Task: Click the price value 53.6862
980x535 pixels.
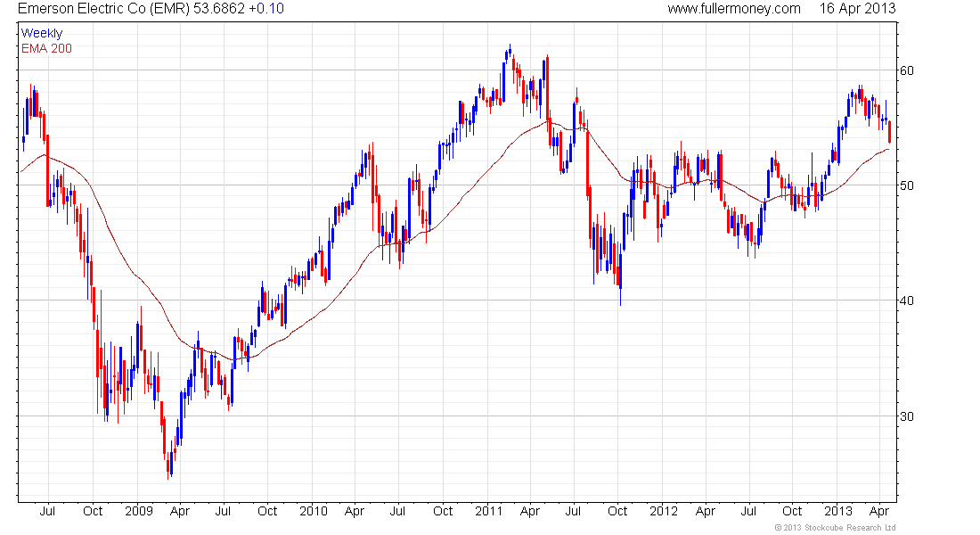Action: tap(219, 9)
